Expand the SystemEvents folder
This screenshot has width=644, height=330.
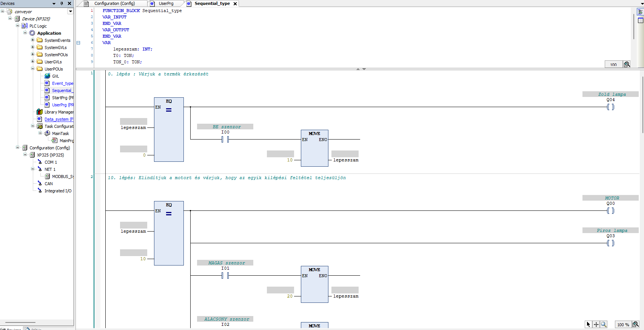tap(32, 40)
